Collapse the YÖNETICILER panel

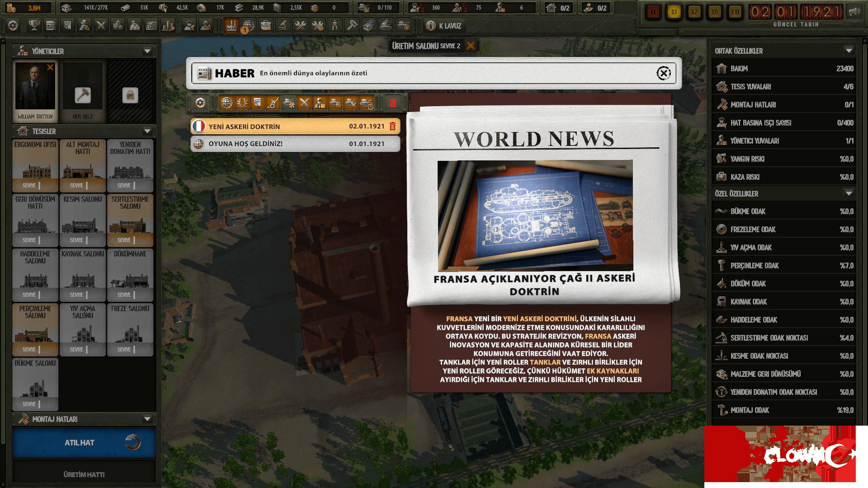(x=146, y=51)
